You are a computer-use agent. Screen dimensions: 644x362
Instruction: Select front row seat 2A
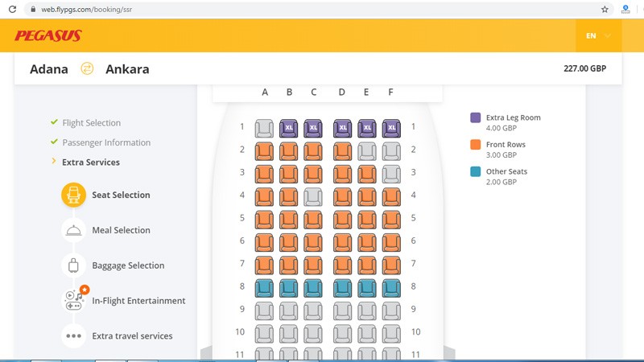click(x=264, y=150)
